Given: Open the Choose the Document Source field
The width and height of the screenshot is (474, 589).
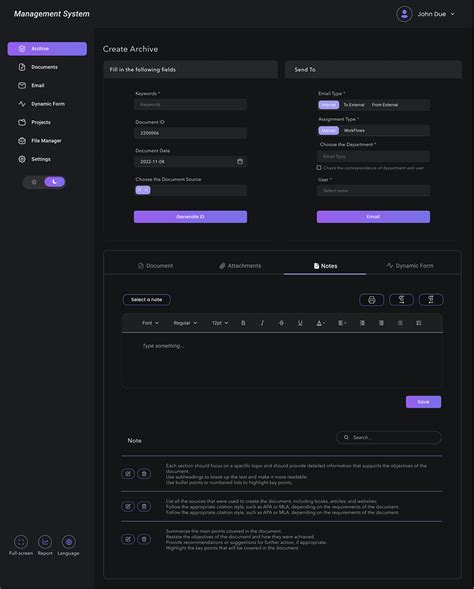Looking at the screenshot, I should [191, 190].
